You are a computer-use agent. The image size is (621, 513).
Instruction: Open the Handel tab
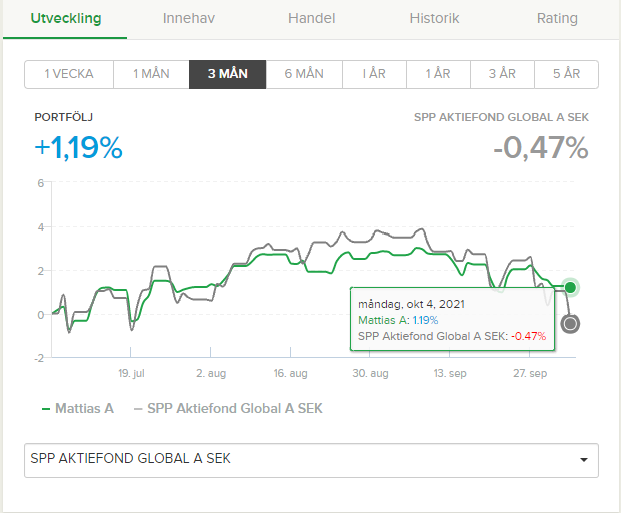(312, 18)
